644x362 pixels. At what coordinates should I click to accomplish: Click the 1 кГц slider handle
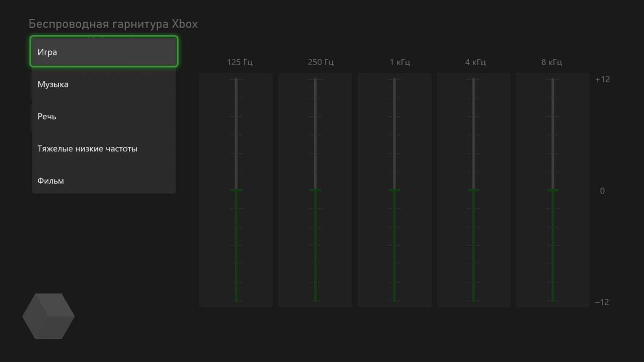[x=395, y=190]
